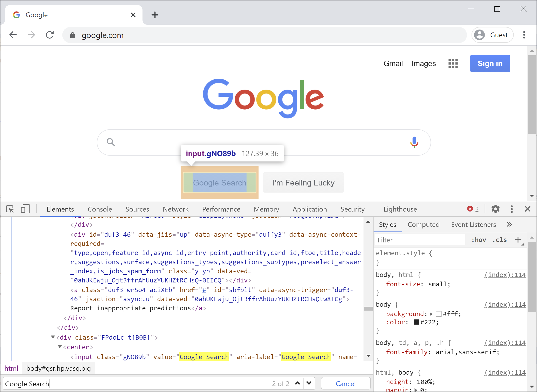Switch to the Console tab
537x392 pixels.
(100, 209)
